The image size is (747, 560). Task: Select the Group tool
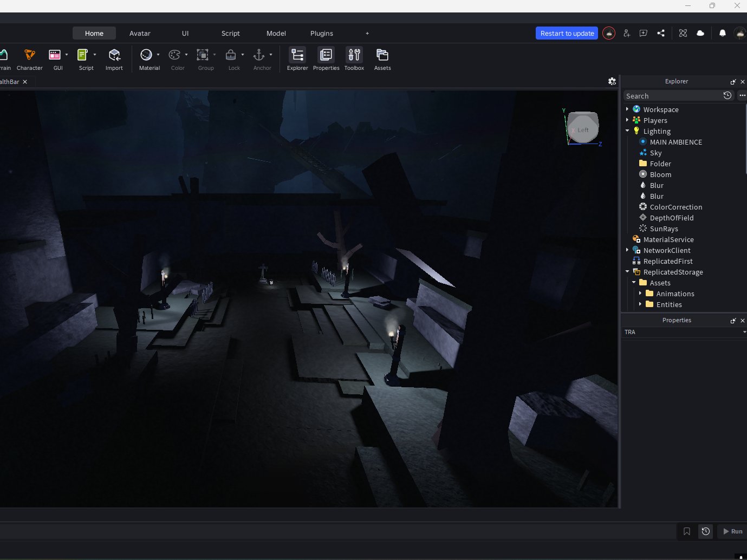pyautogui.click(x=203, y=55)
